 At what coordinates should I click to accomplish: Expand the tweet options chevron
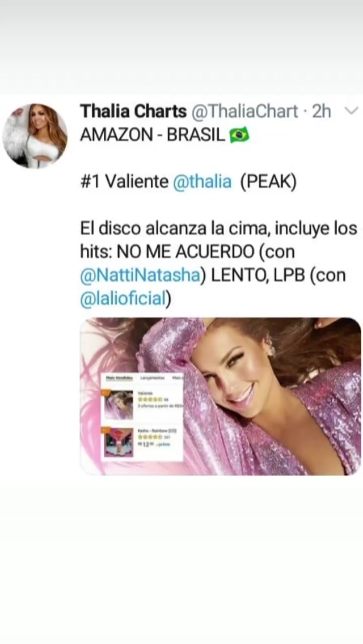351,111
